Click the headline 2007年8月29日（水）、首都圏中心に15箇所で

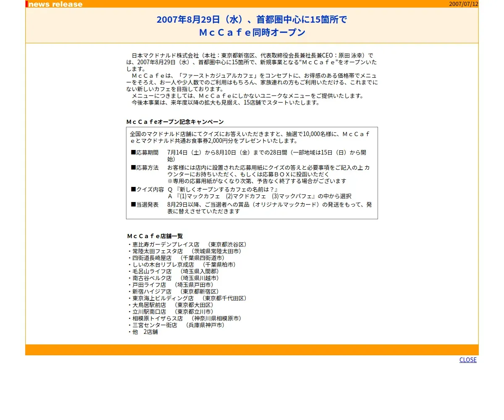click(x=252, y=19)
